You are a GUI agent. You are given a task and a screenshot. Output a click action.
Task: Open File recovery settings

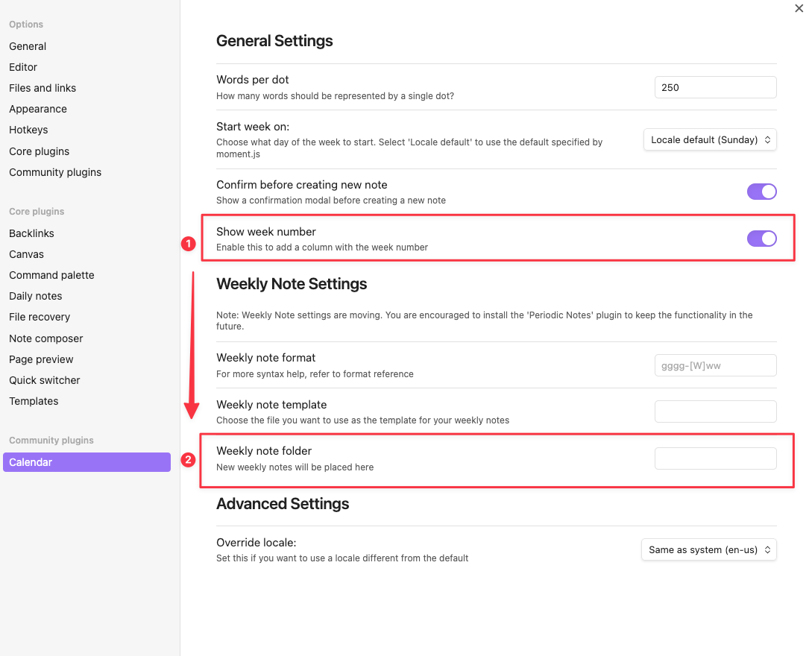(x=40, y=317)
